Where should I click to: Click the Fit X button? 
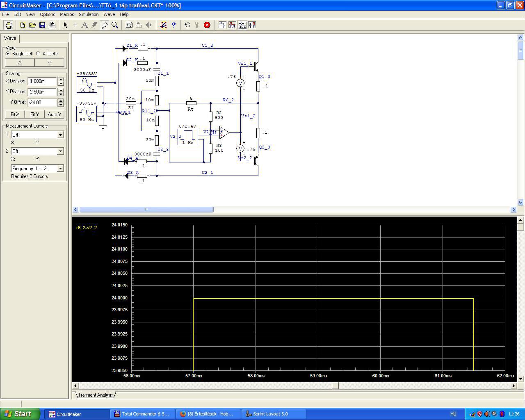point(15,114)
